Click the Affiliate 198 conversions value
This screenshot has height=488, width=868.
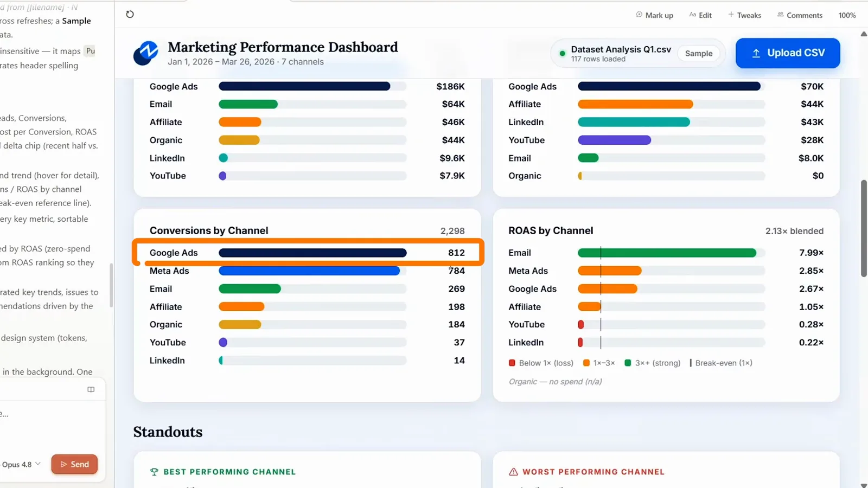pyautogui.click(x=456, y=306)
